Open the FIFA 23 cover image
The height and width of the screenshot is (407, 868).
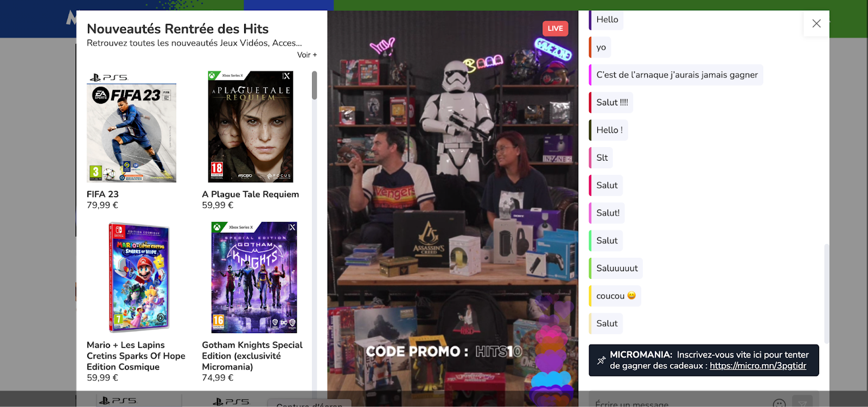[131, 127]
